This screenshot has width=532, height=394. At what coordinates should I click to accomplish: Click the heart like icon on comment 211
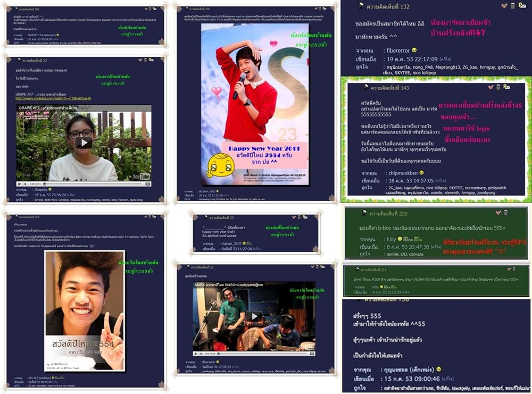point(509,269)
